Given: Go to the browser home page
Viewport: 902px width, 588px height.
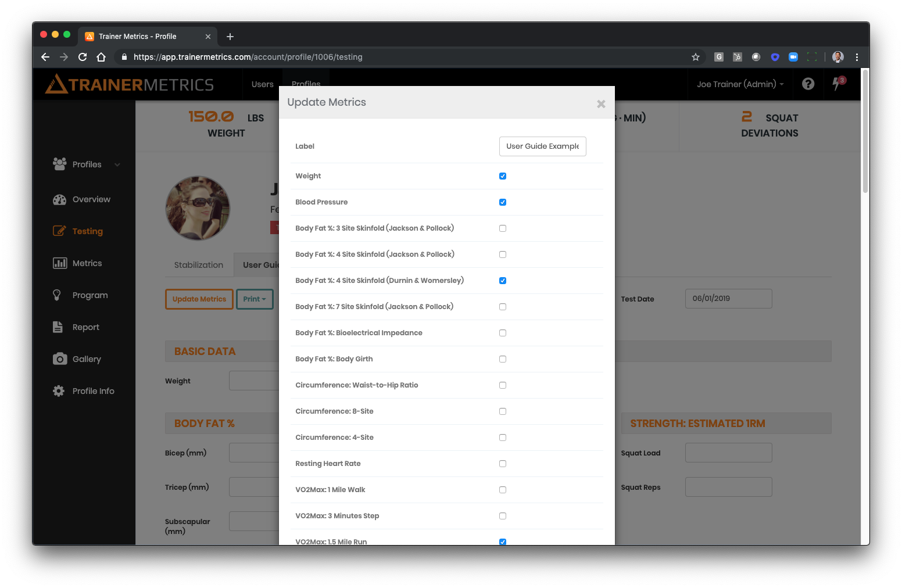Looking at the screenshot, I should tap(101, 57).
